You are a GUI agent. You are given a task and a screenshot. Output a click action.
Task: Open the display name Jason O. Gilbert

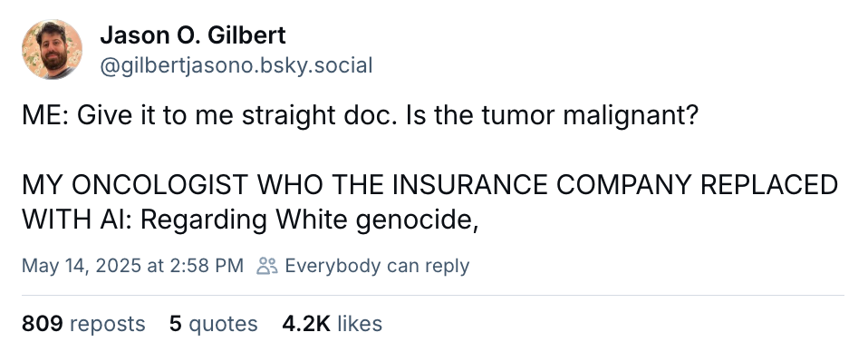point(193,36)
